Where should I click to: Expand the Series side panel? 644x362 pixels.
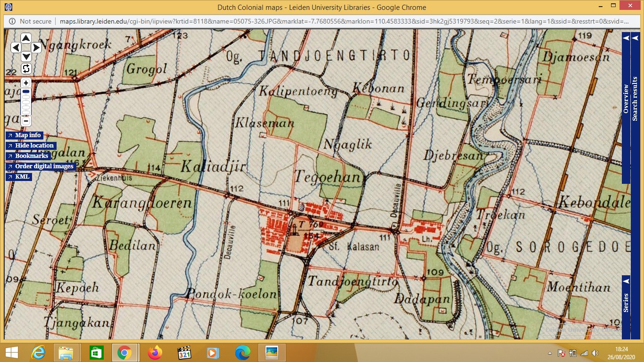(x=626, y=307)
